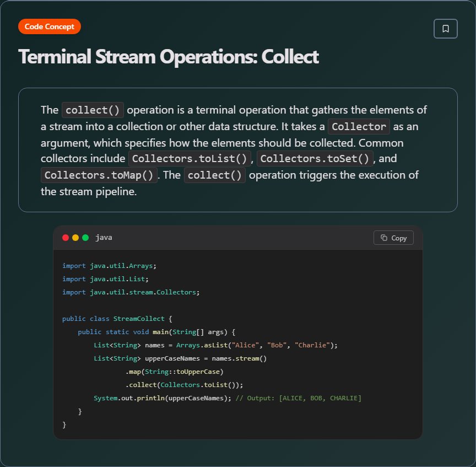Click the .collect(Collectors.toList()) code line
476x467 pixels.
point(184,385)
